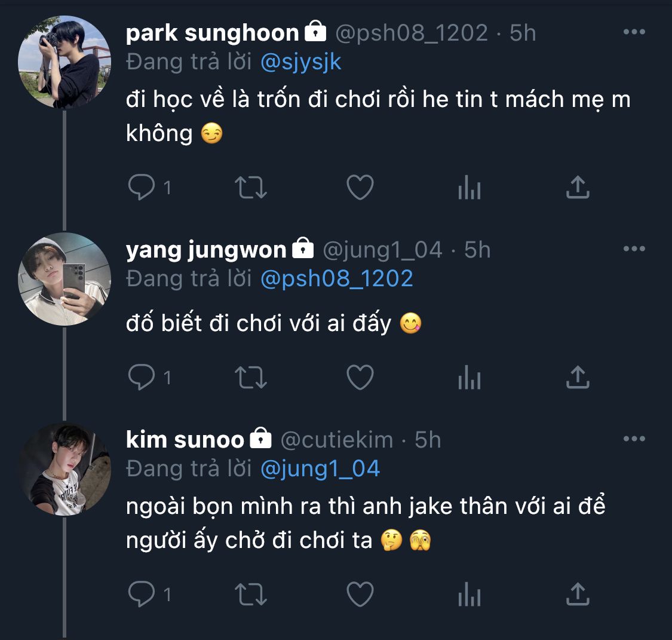This screenshot has height=640, width=672.
Task: Retweet yang jungwon's tweet
Action: click(251, 378)
